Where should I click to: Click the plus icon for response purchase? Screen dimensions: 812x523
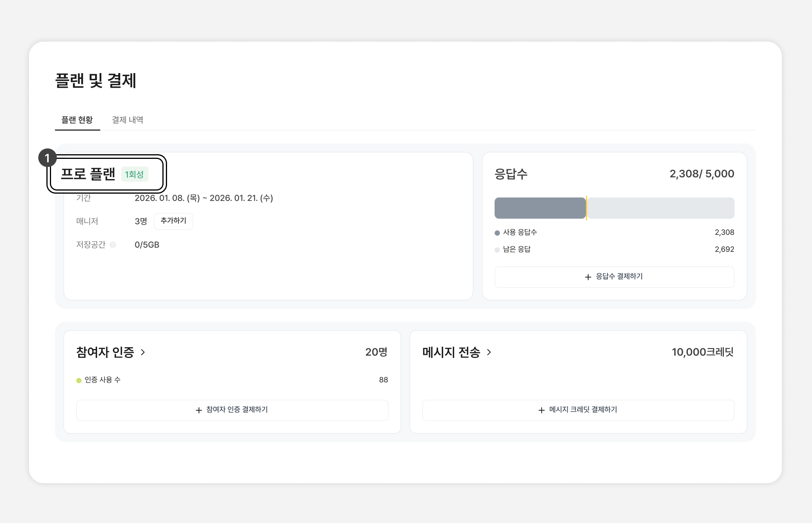click(588, 277)
